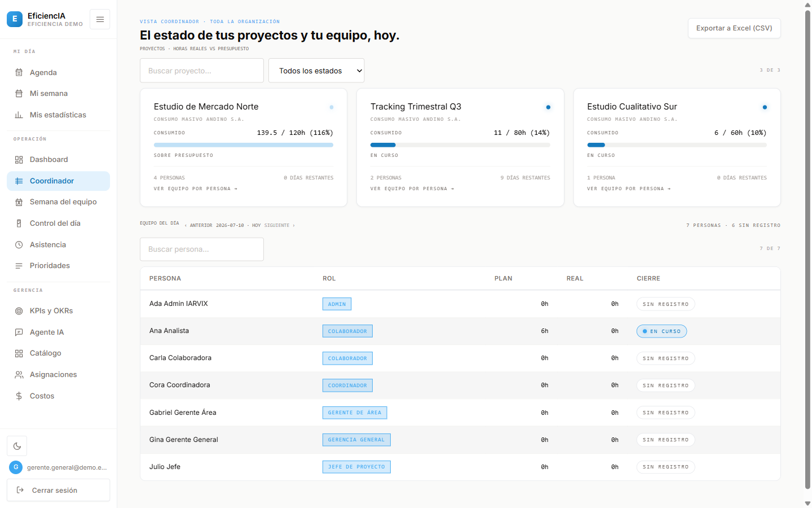Image resolution: width=812 pixels, height=508 pixels.
Task: Toggle dark mode moon icon
Action: [17, 446]
